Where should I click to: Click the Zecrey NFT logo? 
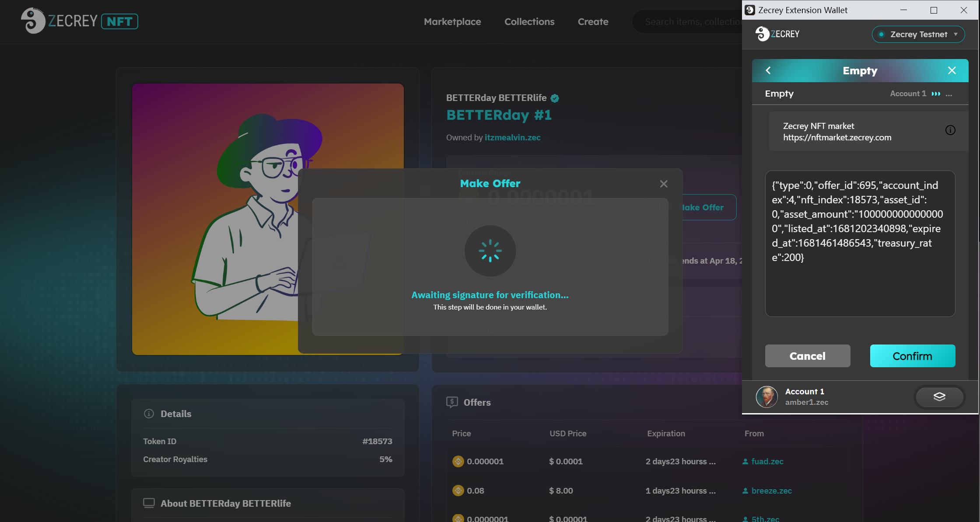80,21
